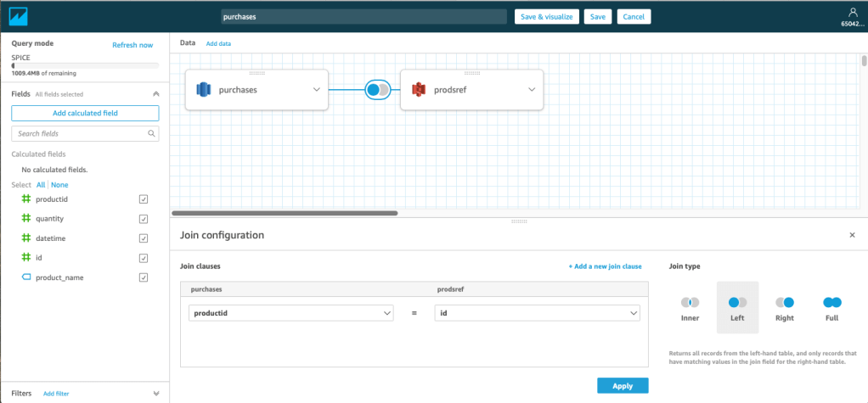Open the prodsref id column dropdown
868x403 pixels.
point(537,313)
